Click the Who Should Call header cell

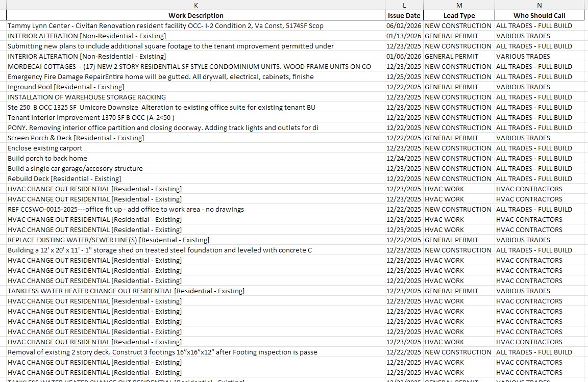pyautogui.click(x=540, y=15)
